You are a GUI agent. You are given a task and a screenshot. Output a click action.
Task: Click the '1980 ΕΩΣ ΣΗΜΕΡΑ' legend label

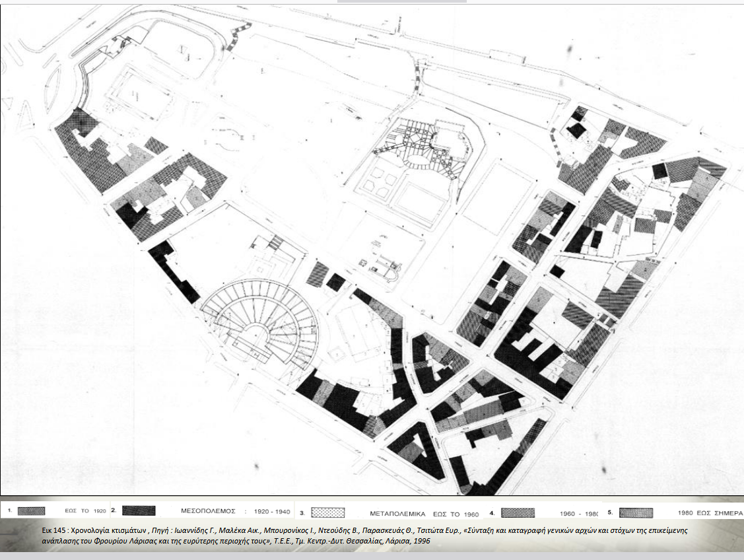pos(710,512)
